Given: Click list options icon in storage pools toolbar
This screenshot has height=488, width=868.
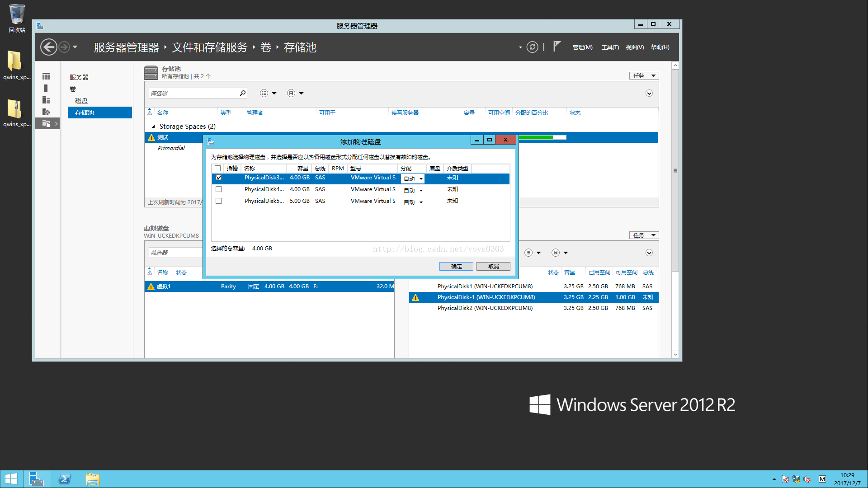Looking at the screenshot, I should 264,93.
